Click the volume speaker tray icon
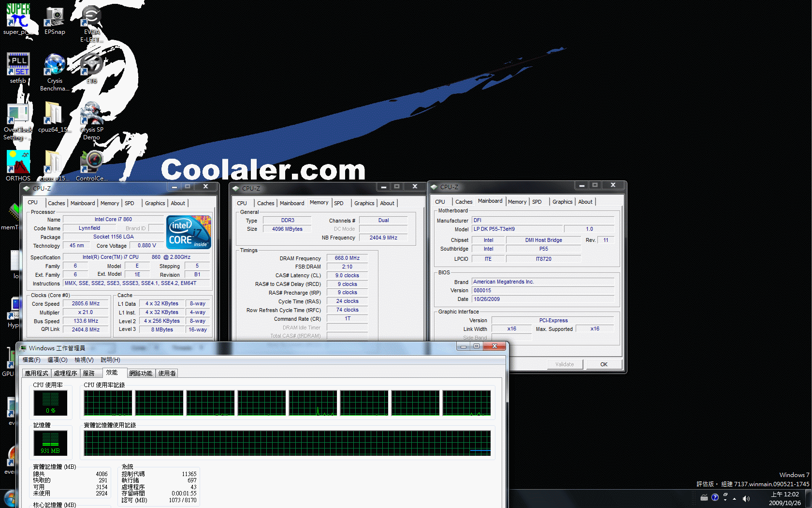Viewport: 812px width, 508px height. pos(746,499)
